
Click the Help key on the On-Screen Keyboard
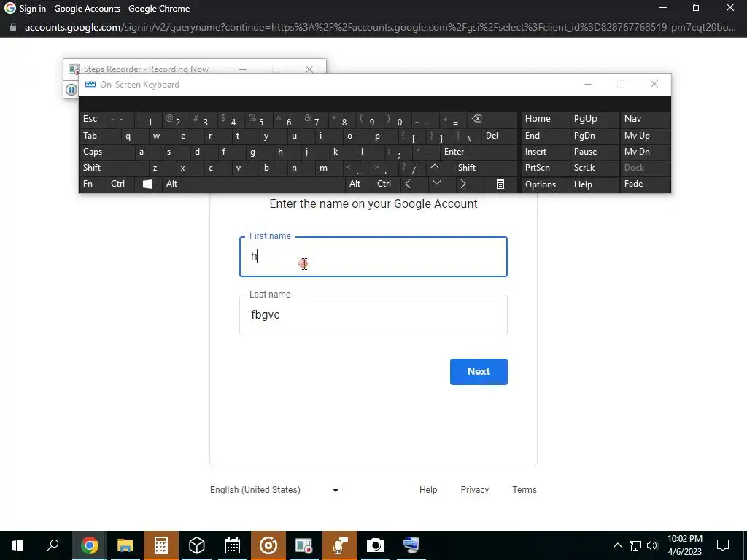point(594,184)
